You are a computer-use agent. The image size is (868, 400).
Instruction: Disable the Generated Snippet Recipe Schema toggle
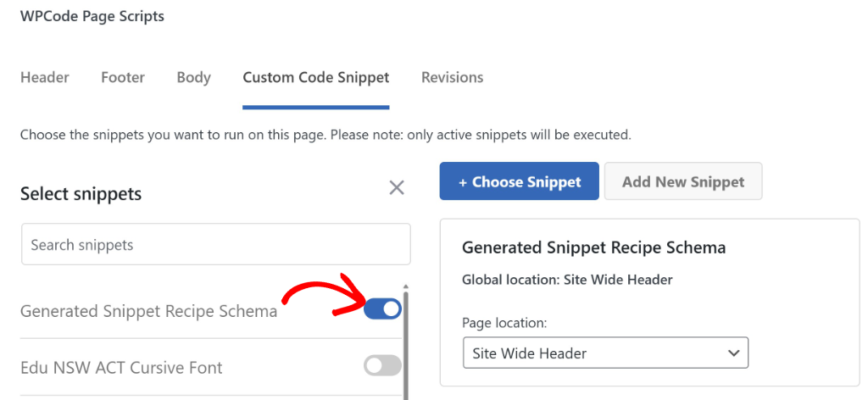382,309
